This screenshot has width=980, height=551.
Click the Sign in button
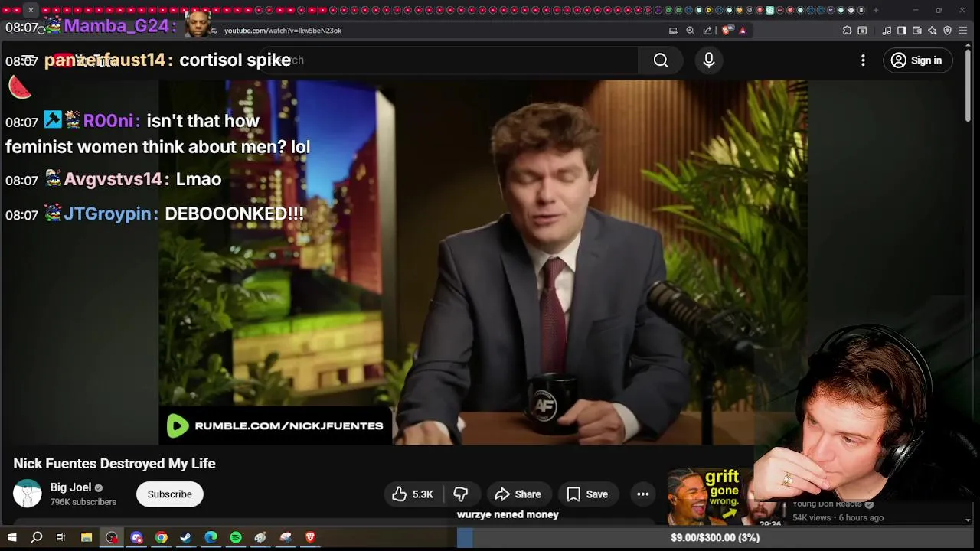917,60
